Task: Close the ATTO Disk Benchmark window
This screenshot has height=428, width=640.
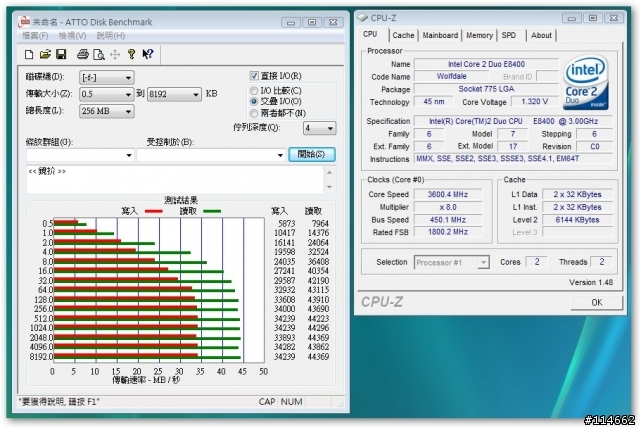Action: 333,22
